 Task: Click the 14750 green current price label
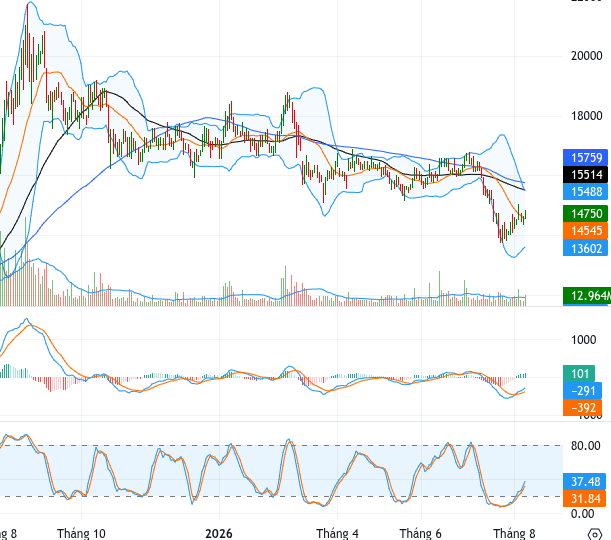pos(585,214)
